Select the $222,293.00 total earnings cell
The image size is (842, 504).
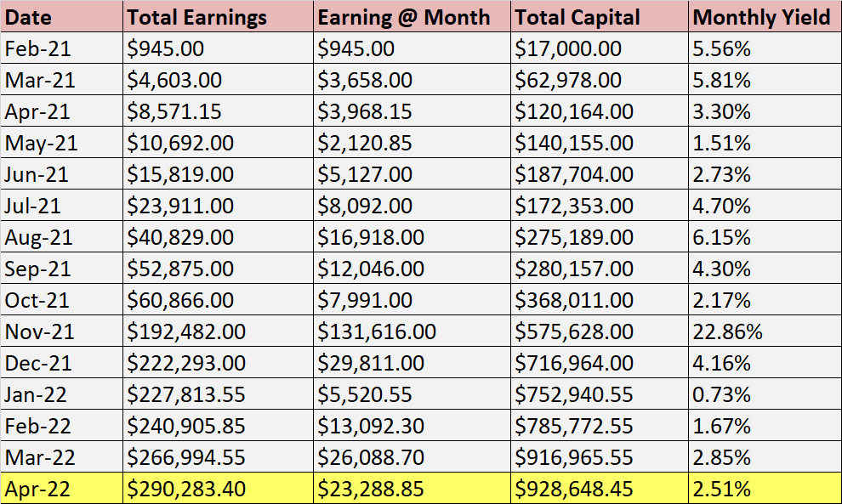coord(218,364)
